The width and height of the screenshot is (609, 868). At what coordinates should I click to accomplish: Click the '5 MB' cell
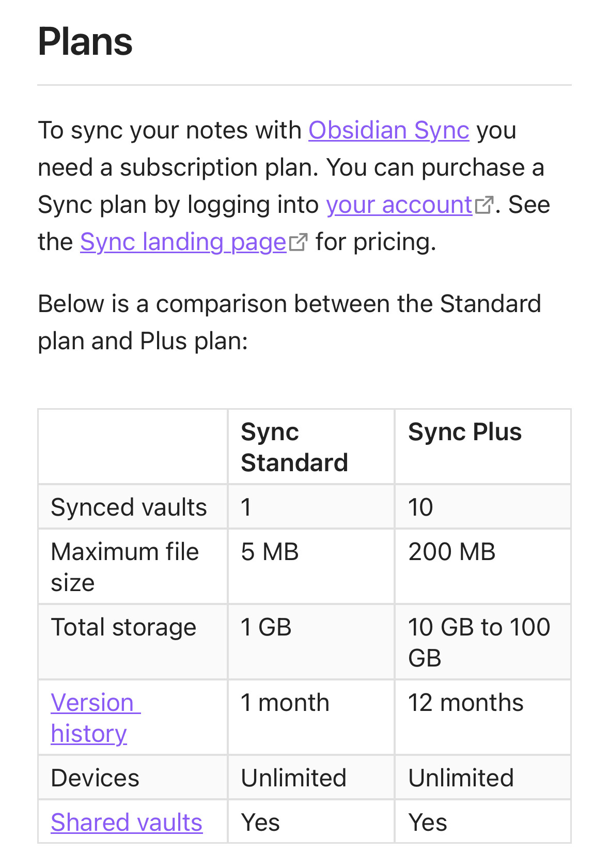(311, 567)
